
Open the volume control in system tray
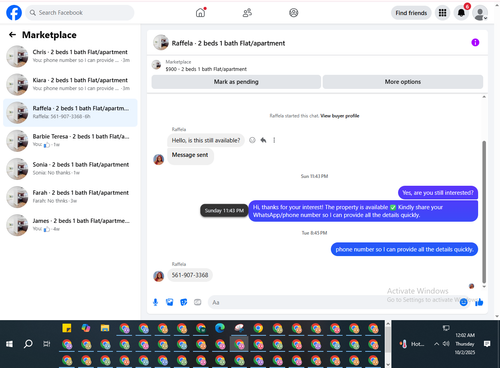[x=446, y=344]
